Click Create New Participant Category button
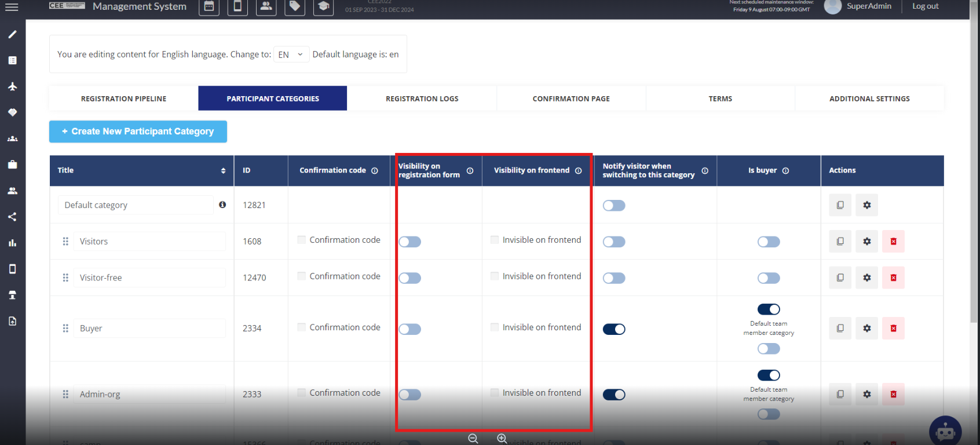Image resolution: width=980 pixels, height=445 pixels. pos(138,132)
